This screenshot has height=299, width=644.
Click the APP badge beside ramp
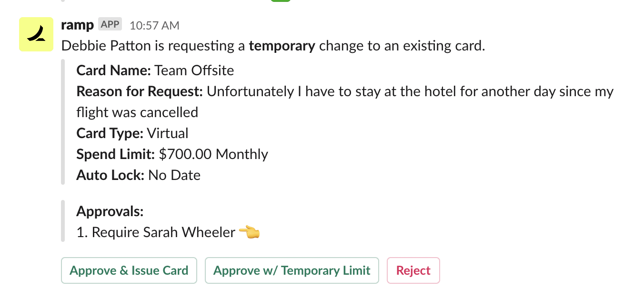point(110,24)
